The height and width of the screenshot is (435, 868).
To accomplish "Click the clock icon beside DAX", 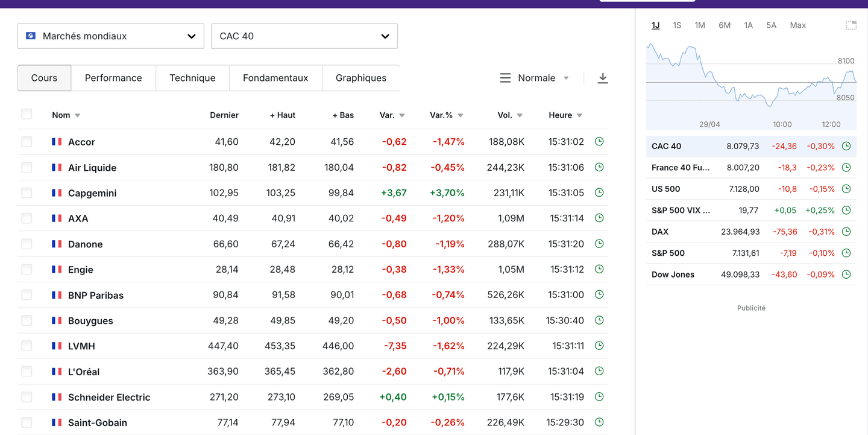I will coord(846,232).
